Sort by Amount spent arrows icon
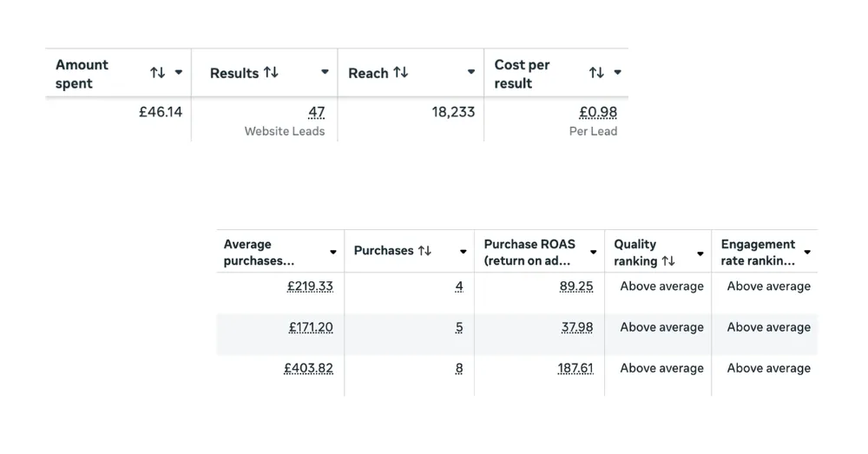 (157, 73)
